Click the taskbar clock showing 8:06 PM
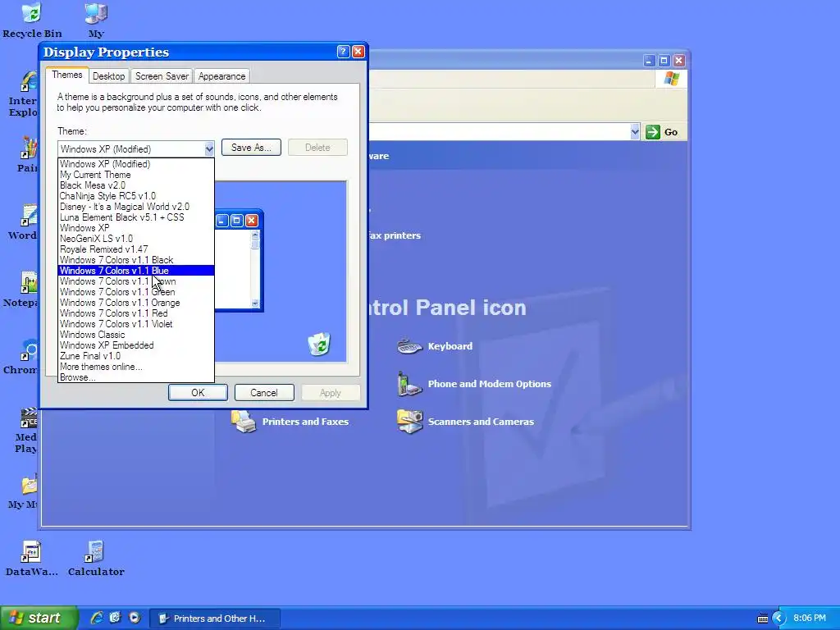The height and width of the screenshot is (630, 840). click(810, 619)
